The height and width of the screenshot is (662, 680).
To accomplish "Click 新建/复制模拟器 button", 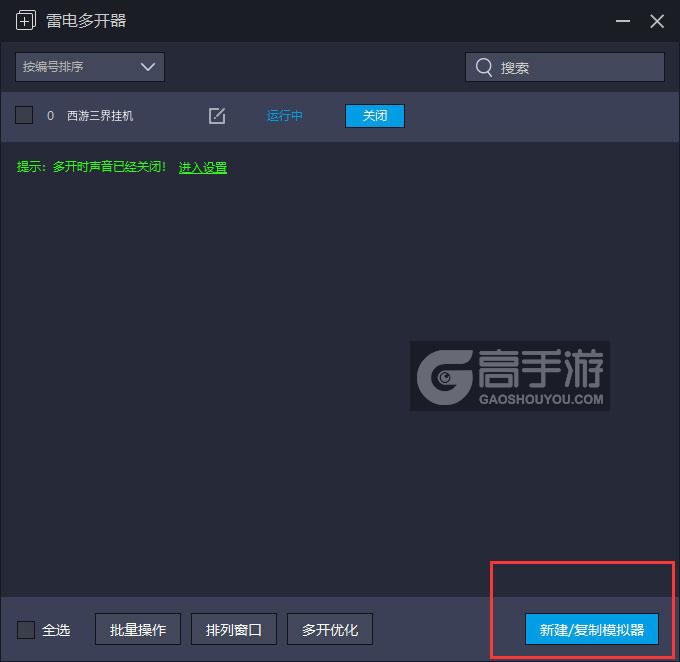I will (x=592, y=629).
